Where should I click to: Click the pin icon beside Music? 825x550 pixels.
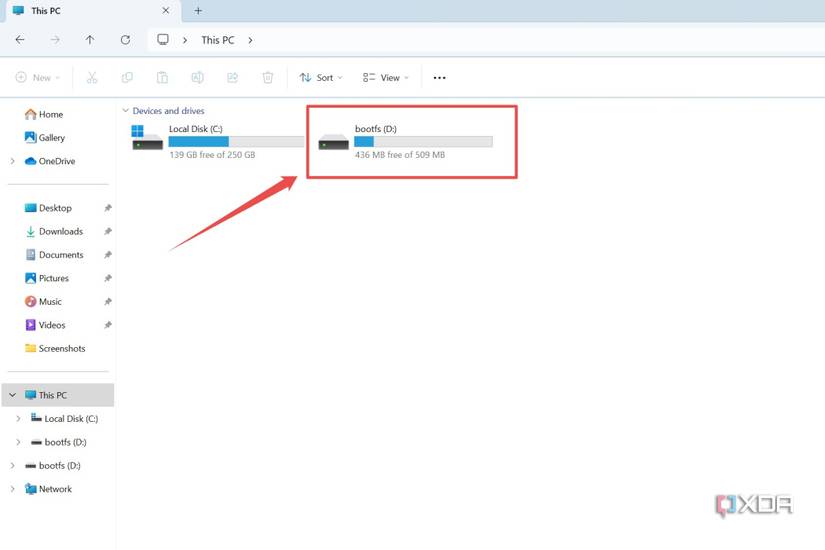pos(108,302)
